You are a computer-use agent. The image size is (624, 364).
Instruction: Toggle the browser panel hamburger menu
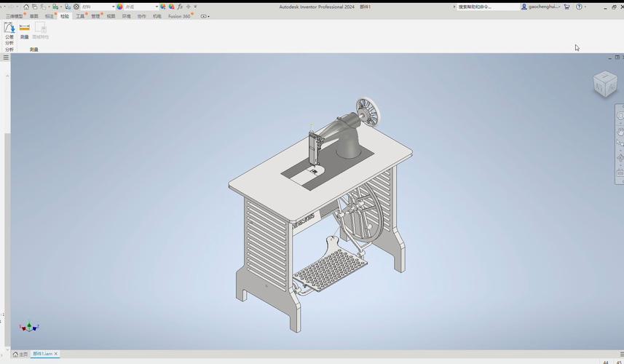(x=6, y=58)
